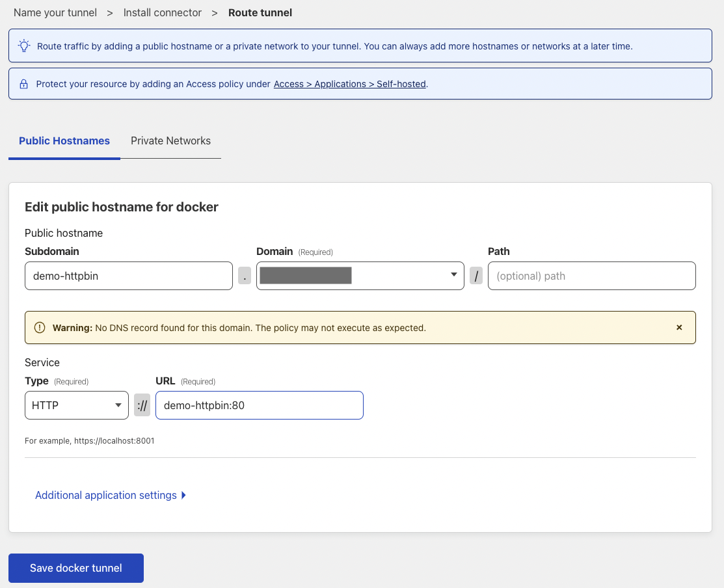Select the Public Hostnames tab
This screenshot has height=588, width=724.
pyautogui.click(x=64, y=141)
